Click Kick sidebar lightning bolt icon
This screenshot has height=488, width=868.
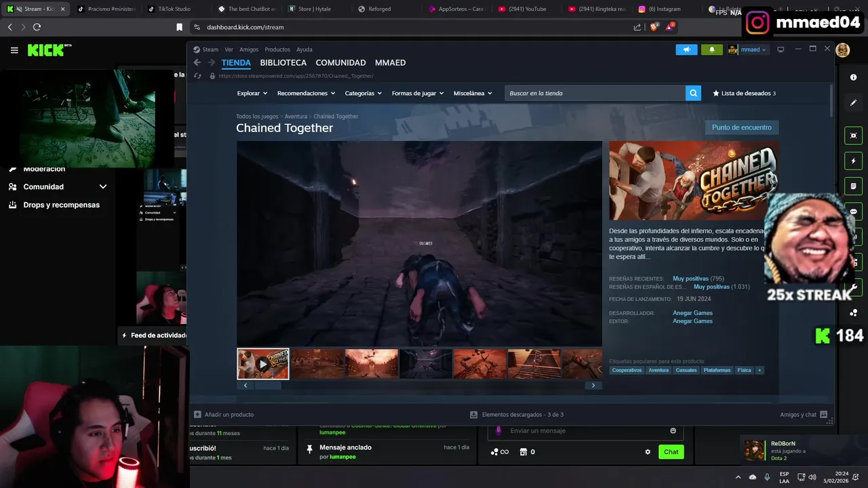pos(854,161)
